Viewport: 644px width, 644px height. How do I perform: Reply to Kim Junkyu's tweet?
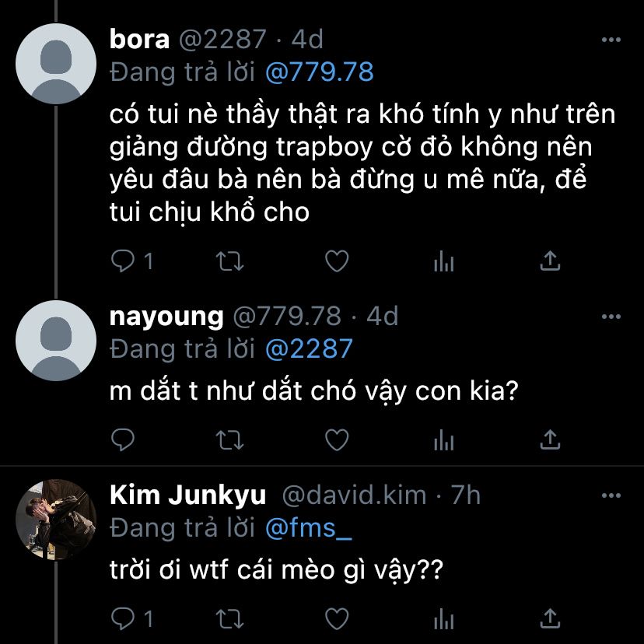pyautogui.click(x=124, y=618)
